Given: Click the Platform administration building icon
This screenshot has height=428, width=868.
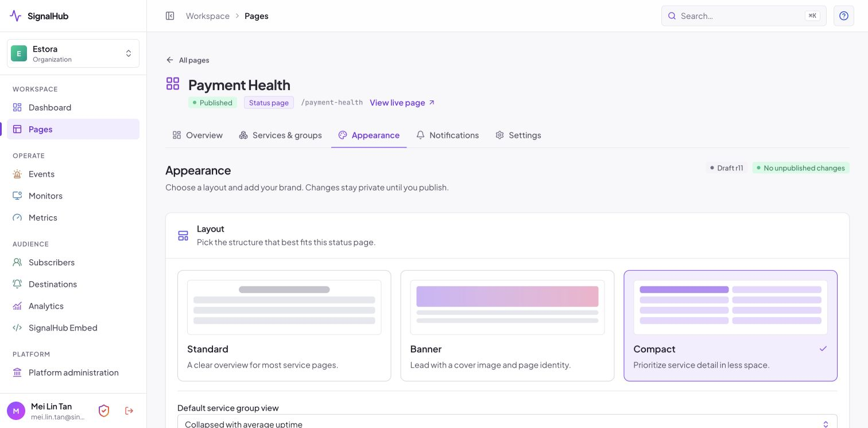Looking at the screenshot, I should 17,372.
